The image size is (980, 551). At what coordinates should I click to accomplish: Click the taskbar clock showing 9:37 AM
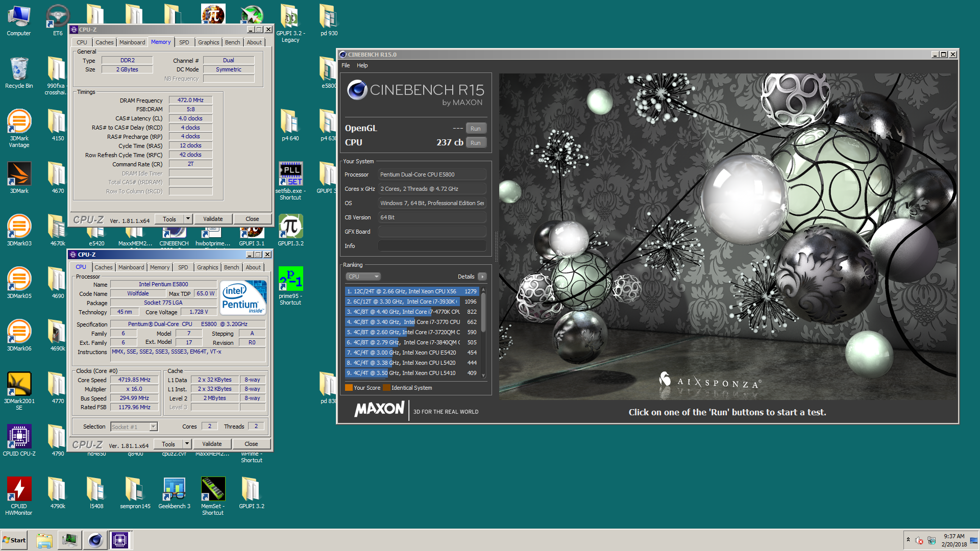tap(954, 540)
